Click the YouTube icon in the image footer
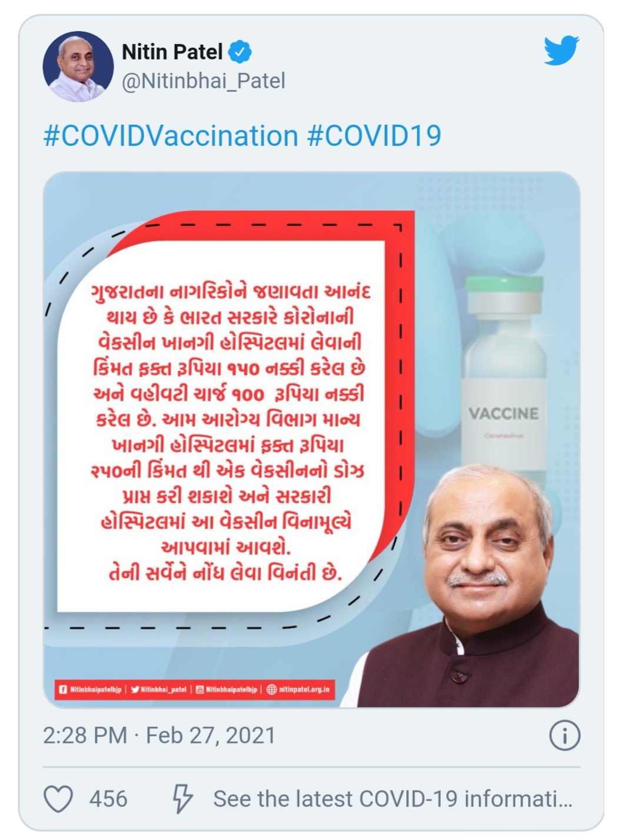The image size is (619, 840). click(x=199, y=689)
